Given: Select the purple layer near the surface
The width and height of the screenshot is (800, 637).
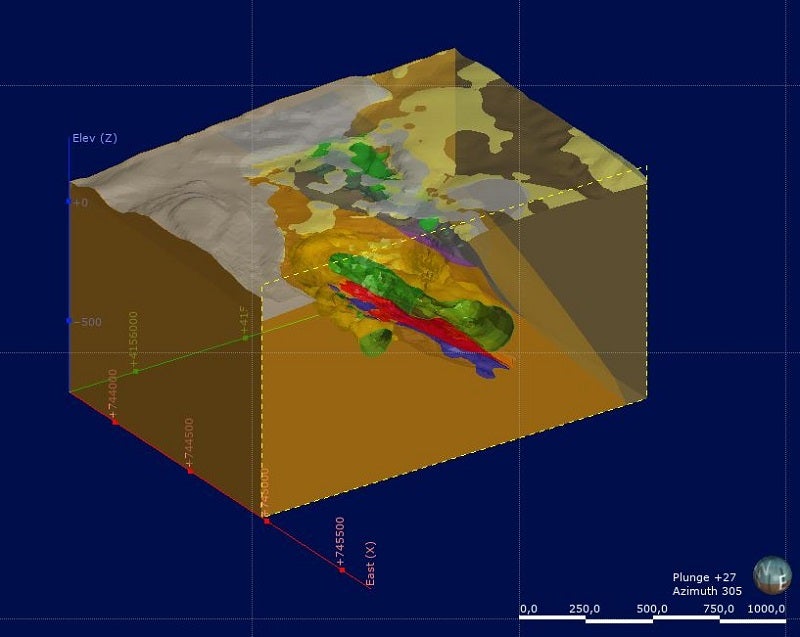Looking at the screenshot, I should [440, 239].
